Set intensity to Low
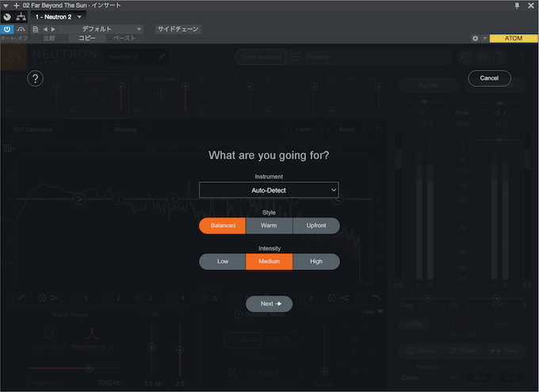Screen dimensions: 539x392 (x=223, y=261)
